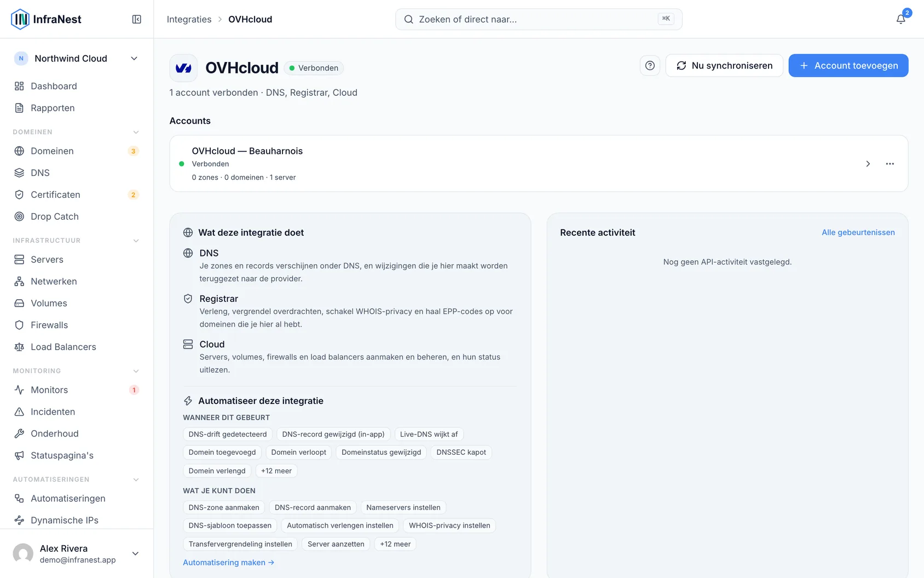This screenshot has height=578, width=924.
Task: Open Dashboard from the sidebar
Action: (77, 86)
